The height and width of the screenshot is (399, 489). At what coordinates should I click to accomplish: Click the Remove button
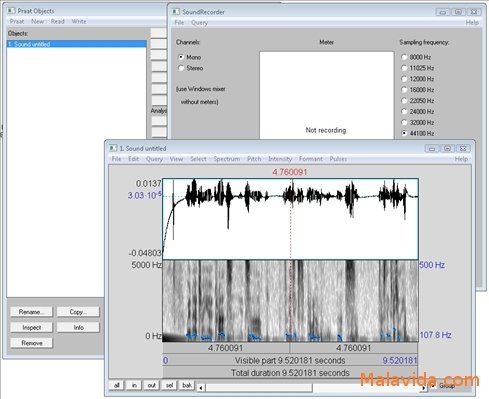pyautogui.click(x=31, y=343)
